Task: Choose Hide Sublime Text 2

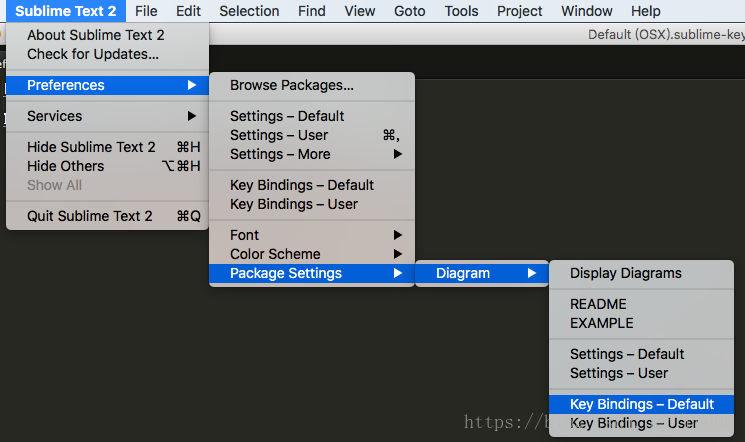Action: coord(107,147)
